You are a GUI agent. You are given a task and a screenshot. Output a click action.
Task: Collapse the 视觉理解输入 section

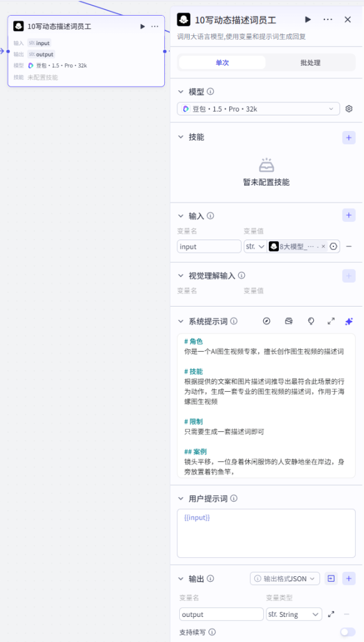tap(181, 276)
